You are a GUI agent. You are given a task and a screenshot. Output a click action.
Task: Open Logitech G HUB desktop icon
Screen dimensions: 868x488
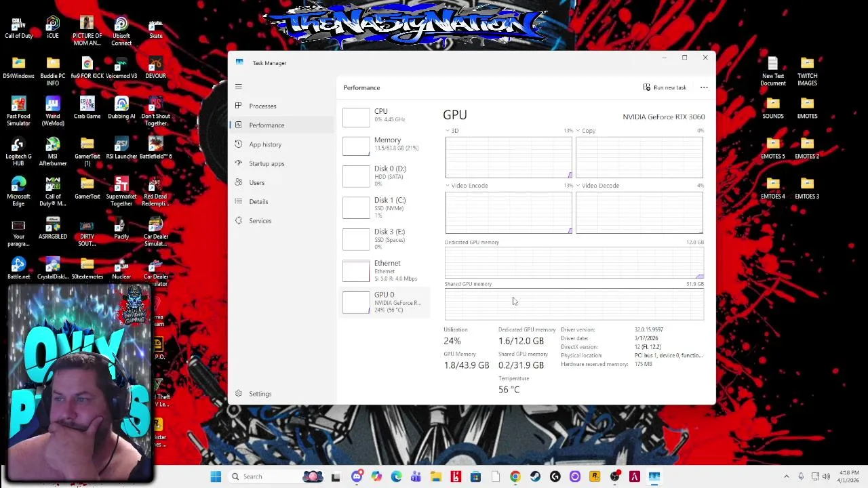18,152
